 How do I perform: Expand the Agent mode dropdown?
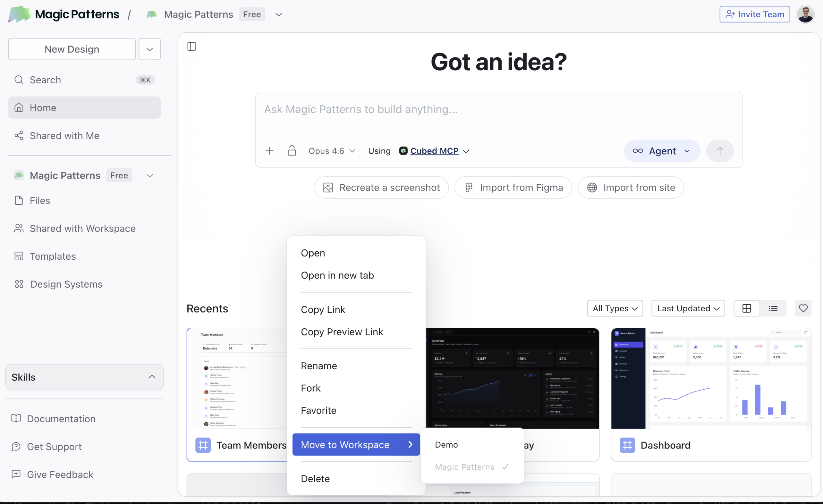click(x=662, y=151)
